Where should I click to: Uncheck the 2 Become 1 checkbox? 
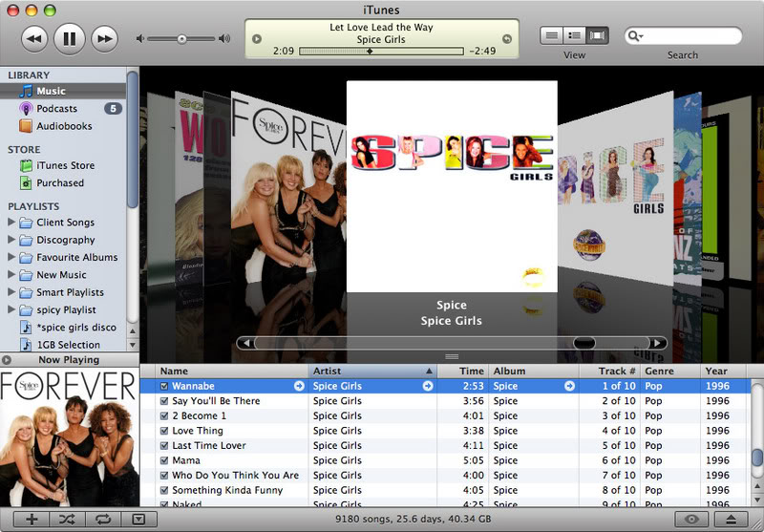tap(164, 416)
